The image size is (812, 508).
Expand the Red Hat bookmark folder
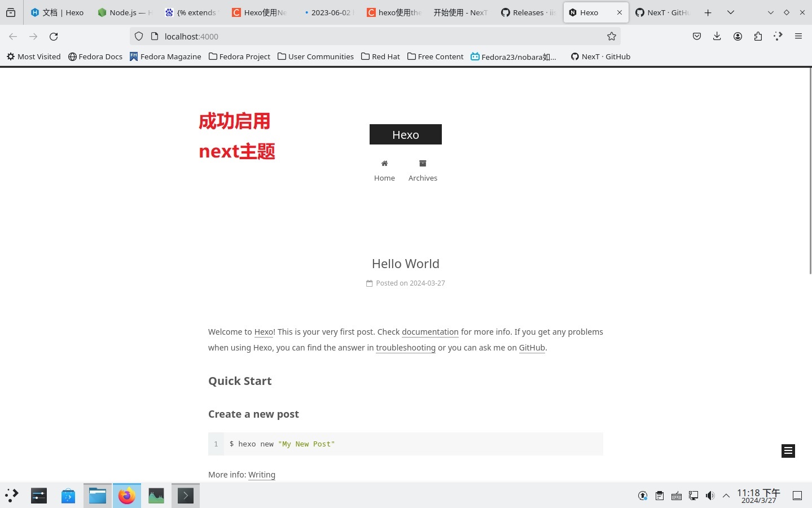[x=380, y=56]
